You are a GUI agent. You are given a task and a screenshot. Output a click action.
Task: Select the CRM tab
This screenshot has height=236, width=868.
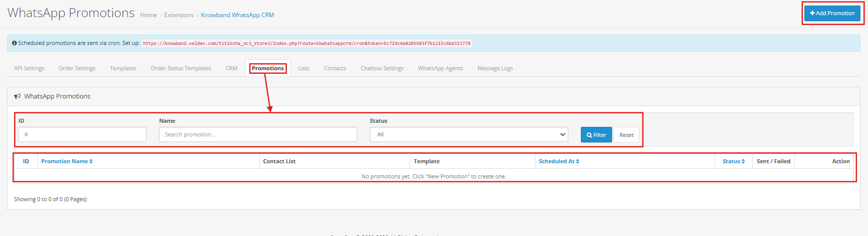click(232, 68)
